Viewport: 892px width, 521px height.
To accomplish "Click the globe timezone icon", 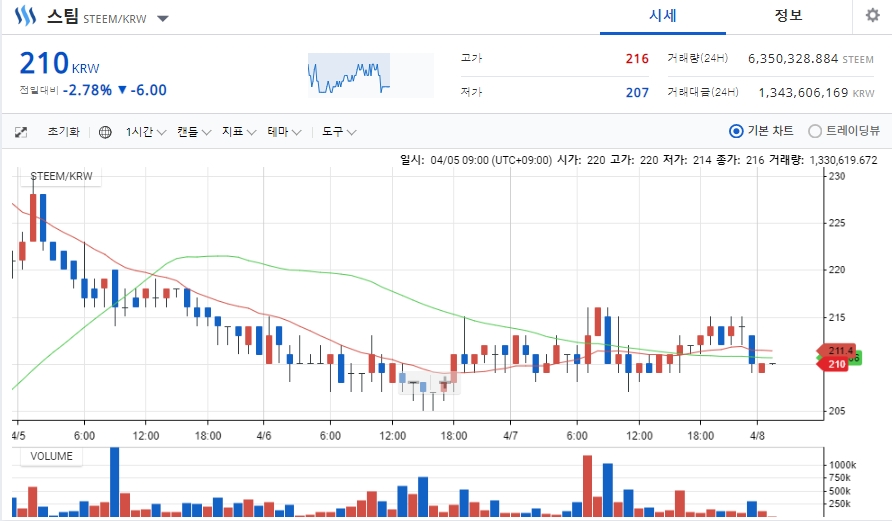I will click(x=105, y=132).
